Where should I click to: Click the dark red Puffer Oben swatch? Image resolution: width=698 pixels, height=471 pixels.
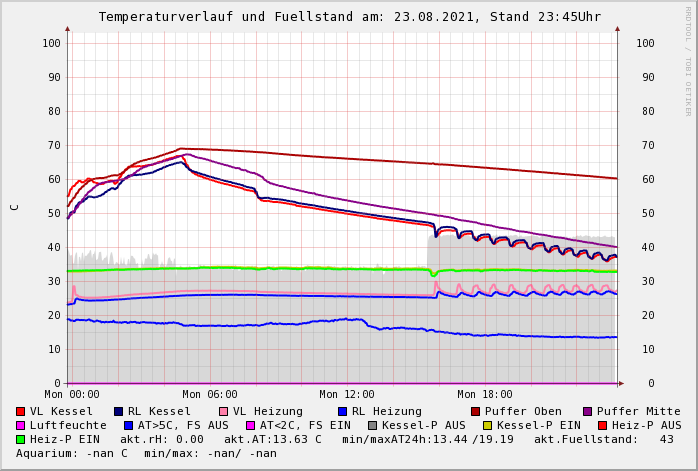pos(475,412)
